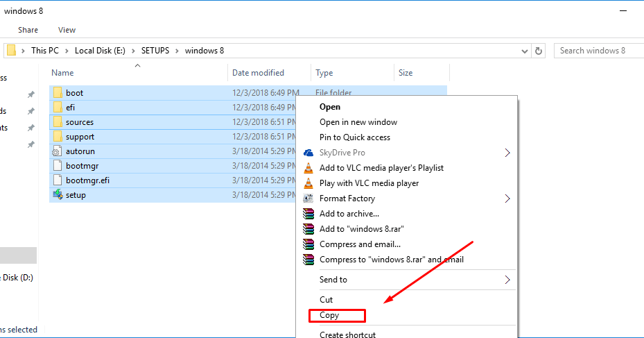Image resolution: width=644 pixels, height=338 pixels.
Task: Click the boot folder icon
Action: [57, 93]
